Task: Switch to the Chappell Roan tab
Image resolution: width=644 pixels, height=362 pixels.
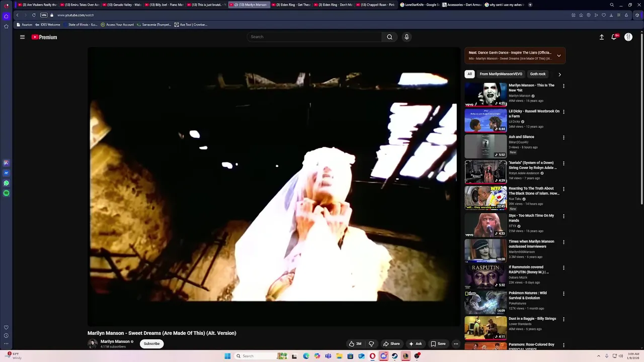Action: 375,5
